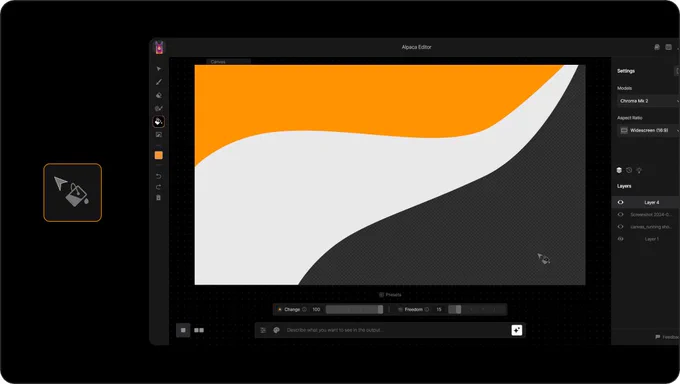
Task: Open the lightbulb tips tab icon
Action: point(639,170)
